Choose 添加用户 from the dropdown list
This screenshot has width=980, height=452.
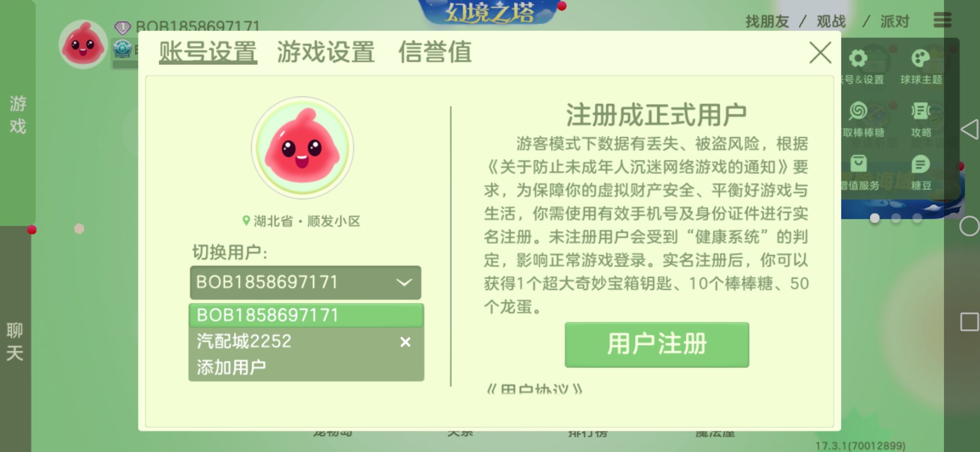point(231,367)
